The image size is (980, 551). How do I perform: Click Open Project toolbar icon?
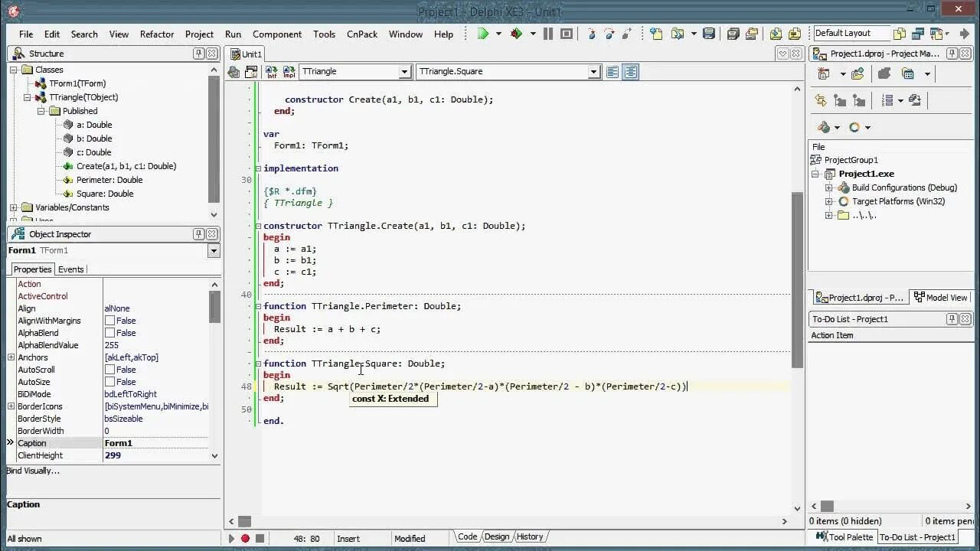tap(753, 34)
